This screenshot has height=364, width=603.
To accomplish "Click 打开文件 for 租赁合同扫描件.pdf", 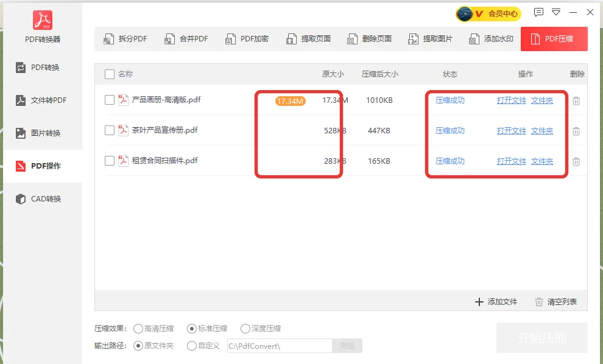I will click(x=512, y=161).
